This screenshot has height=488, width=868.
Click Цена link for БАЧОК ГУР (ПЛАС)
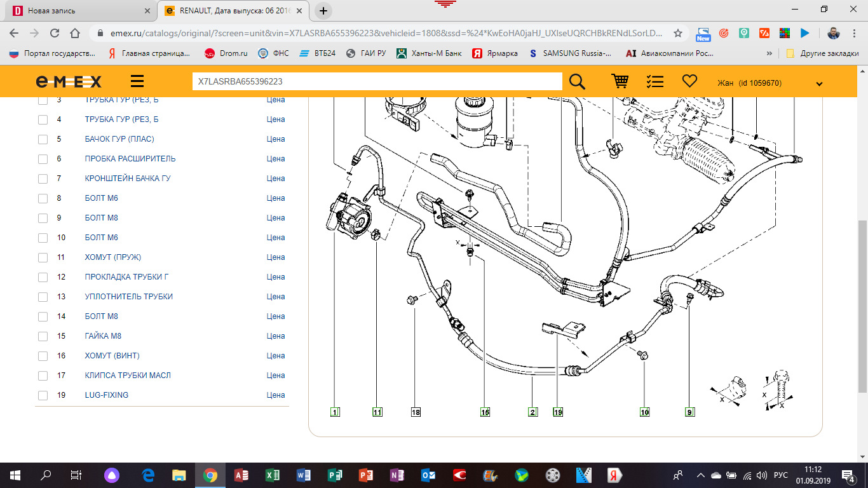pos(276,139)
